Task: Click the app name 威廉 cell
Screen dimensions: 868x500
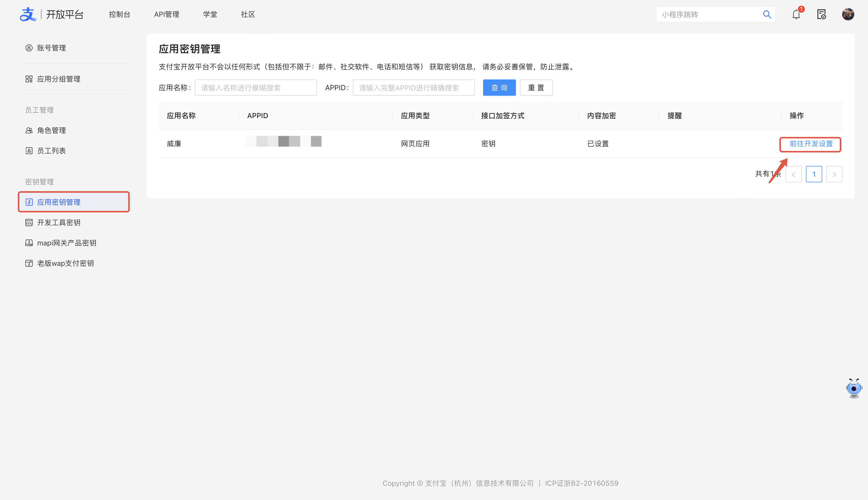Action: click(174, 144)
